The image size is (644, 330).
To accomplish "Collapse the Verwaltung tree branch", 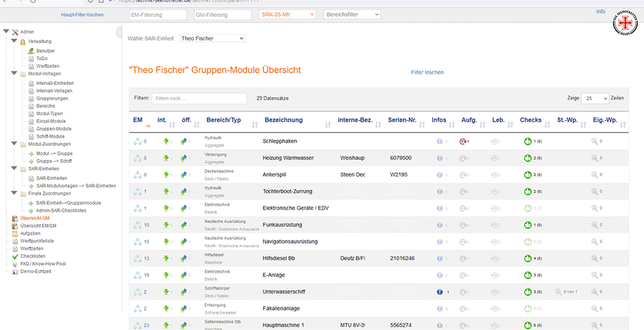I will [14, 41].
